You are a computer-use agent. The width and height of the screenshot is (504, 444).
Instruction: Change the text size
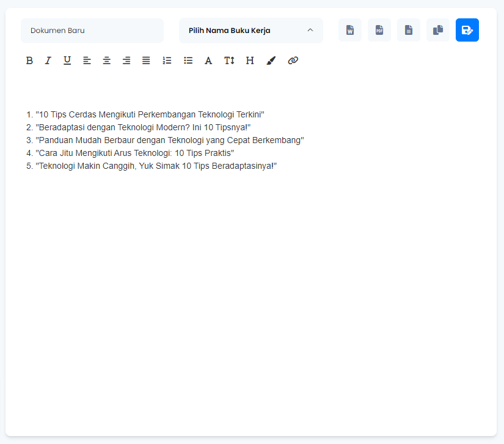(229, 61)
